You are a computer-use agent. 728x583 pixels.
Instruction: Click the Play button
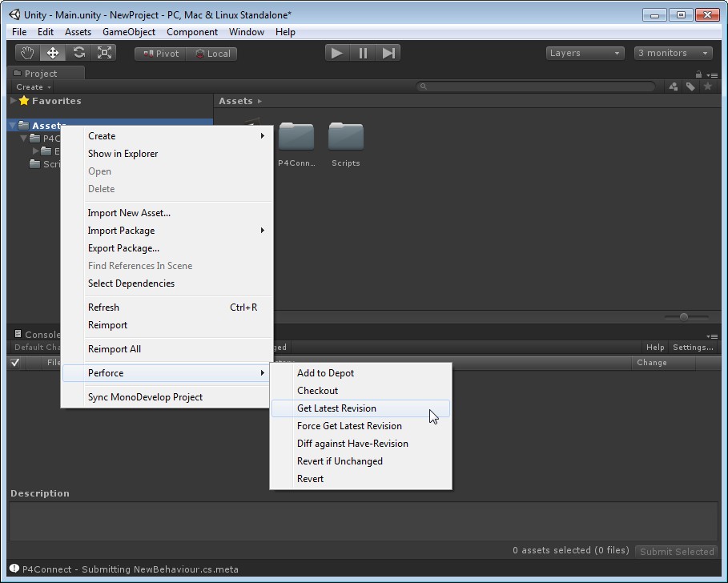coord(337,53)
